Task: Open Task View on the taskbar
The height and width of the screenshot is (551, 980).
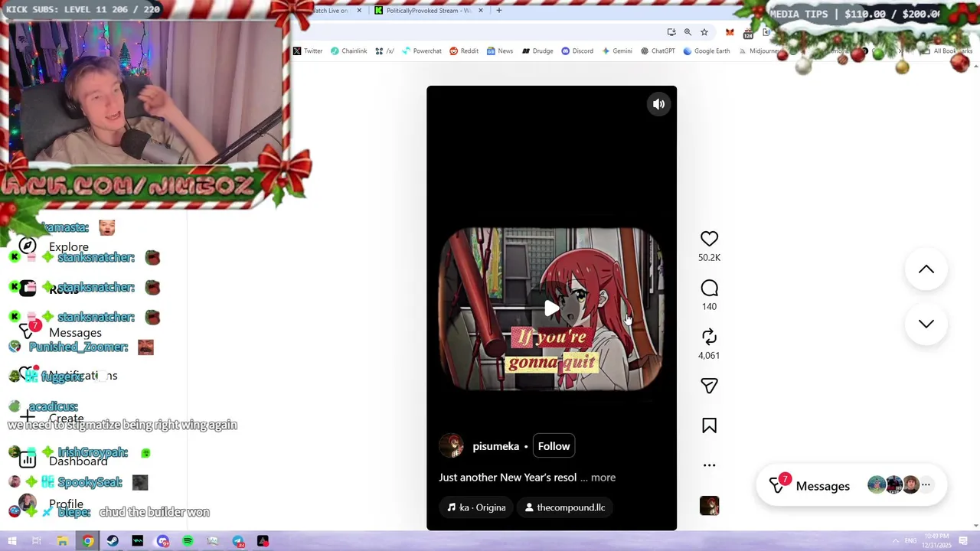Action: (37, 541)
